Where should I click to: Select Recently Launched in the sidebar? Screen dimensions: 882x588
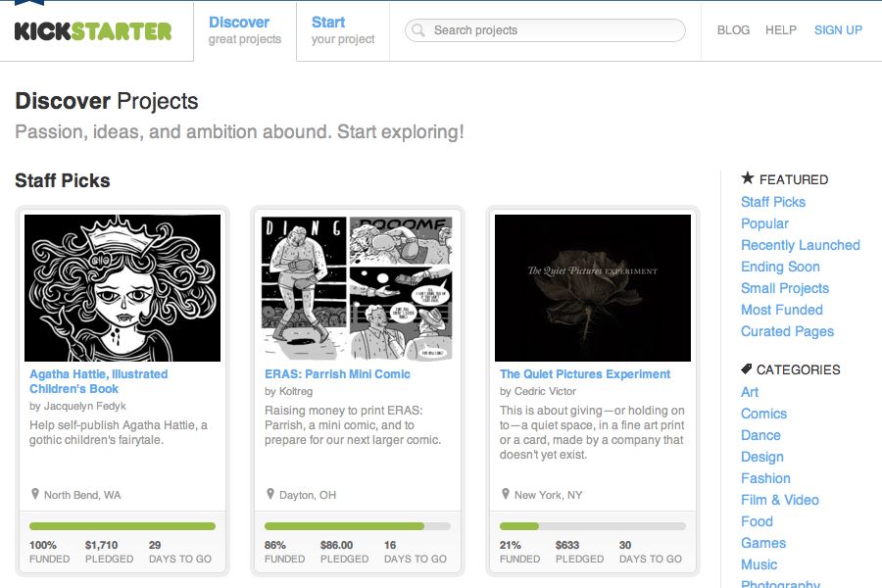[x=800, y=245]
